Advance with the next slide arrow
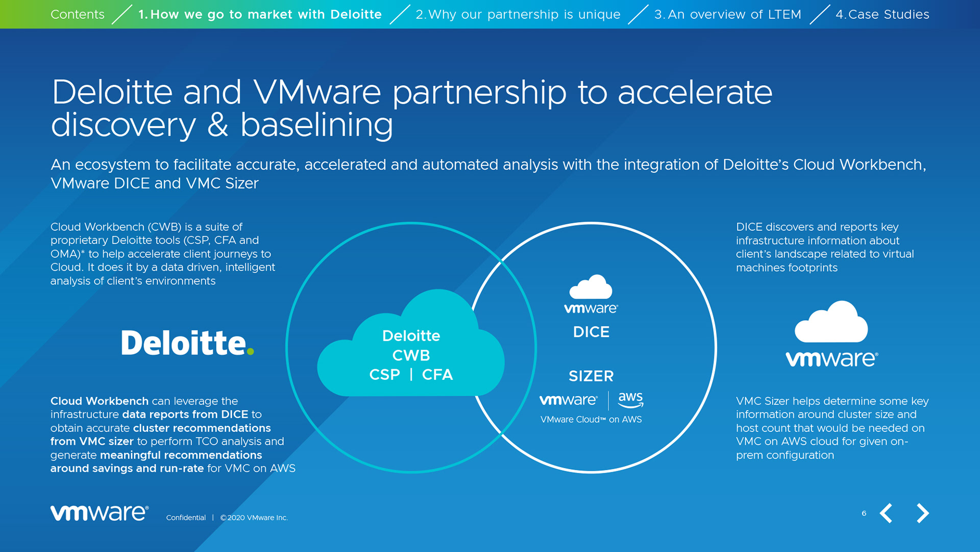 (923, 513)
